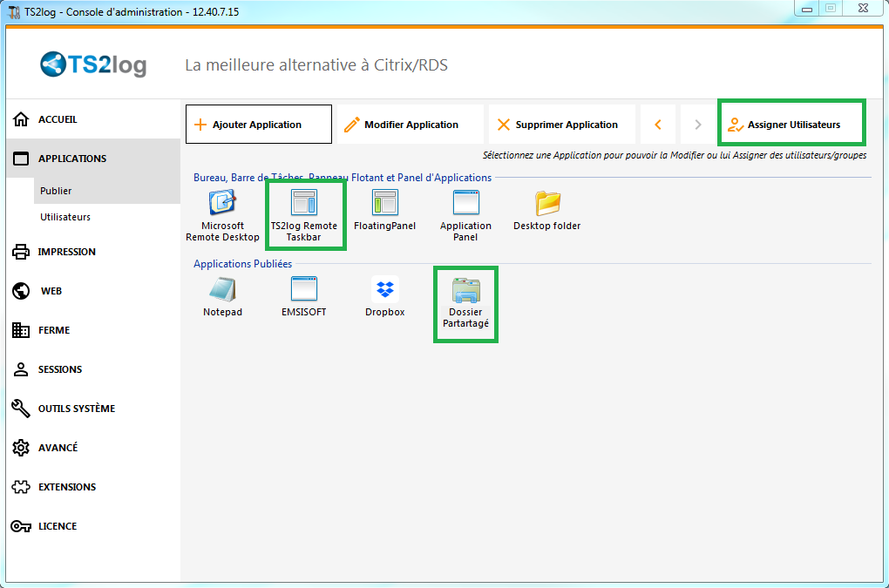Click the TS2log logo

pyautogui.click(x=93, y=64)
